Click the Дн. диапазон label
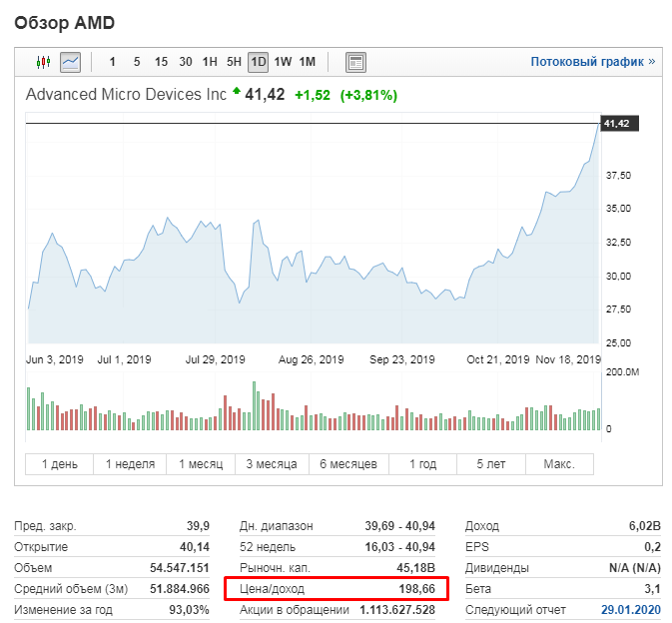Viewport: 672px width, 623px height. 277,526
